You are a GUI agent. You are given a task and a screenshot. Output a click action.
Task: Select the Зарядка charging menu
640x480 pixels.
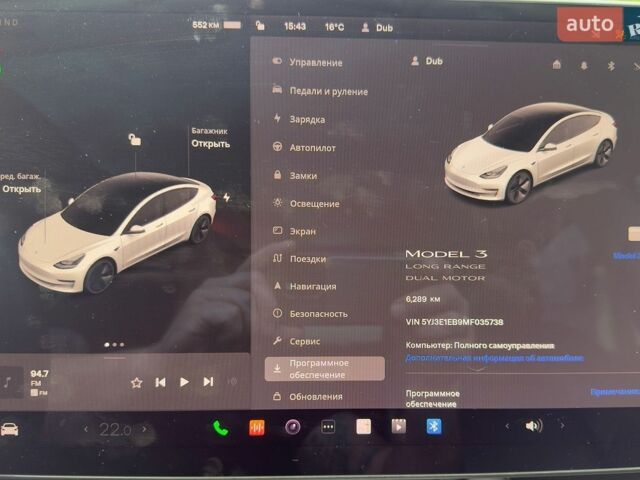pos(299,120)
